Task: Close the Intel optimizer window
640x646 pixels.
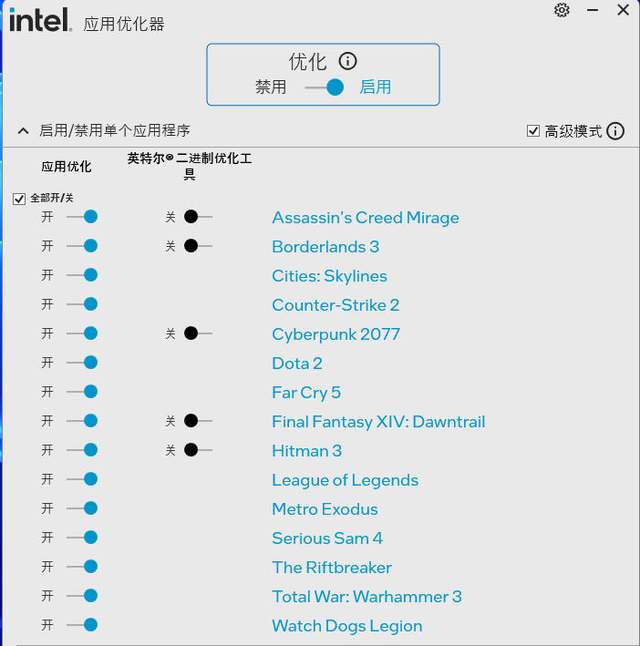Action: (x=623, y=10)
